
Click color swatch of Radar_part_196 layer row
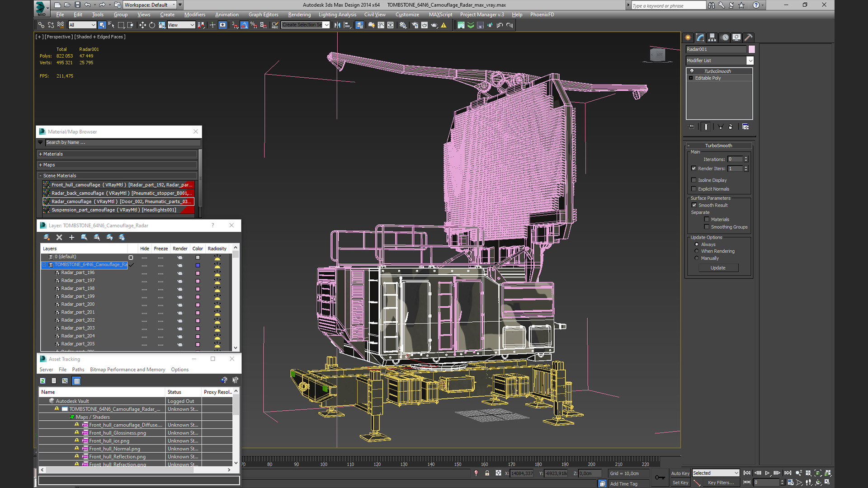coord(198,273)
